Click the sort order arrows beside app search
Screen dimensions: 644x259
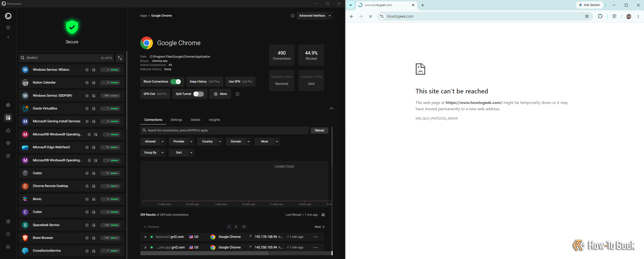(x=120, y=58)
